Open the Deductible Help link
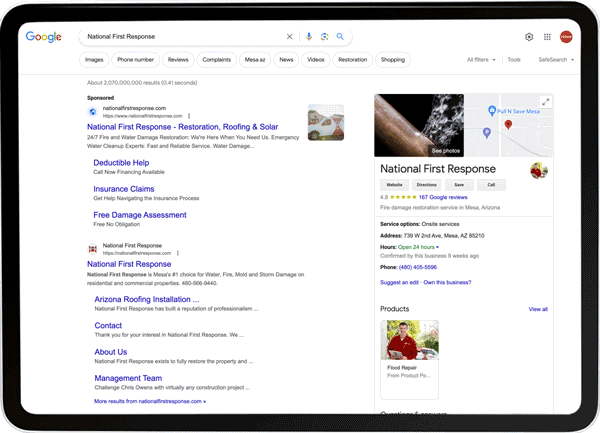 tap(121, 163)
